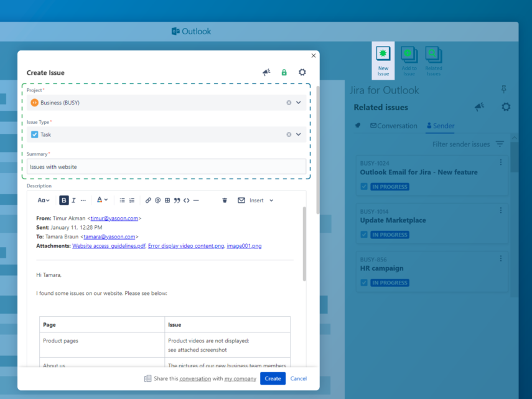The image size is (532, 399).
Task: Open the Error display video content.png attachment
Action: (186, 246)
